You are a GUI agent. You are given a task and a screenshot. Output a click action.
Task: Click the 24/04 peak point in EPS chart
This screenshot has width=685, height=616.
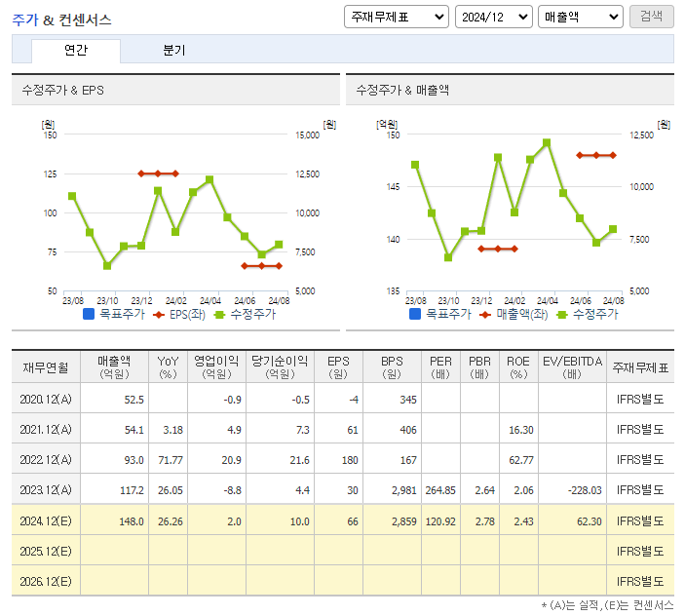pyautogui.click(x=209, y=179)
